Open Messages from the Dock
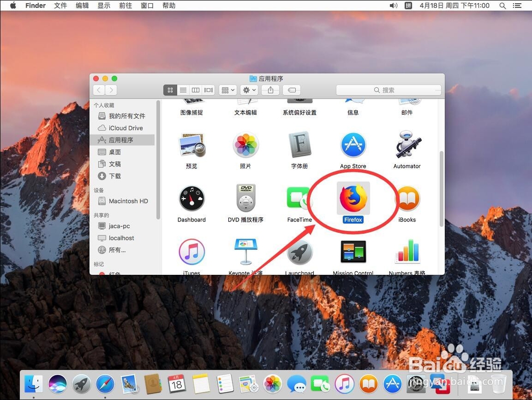Image resolution: width=532 pixels, height=400 pixels. (x=296, y=384)
